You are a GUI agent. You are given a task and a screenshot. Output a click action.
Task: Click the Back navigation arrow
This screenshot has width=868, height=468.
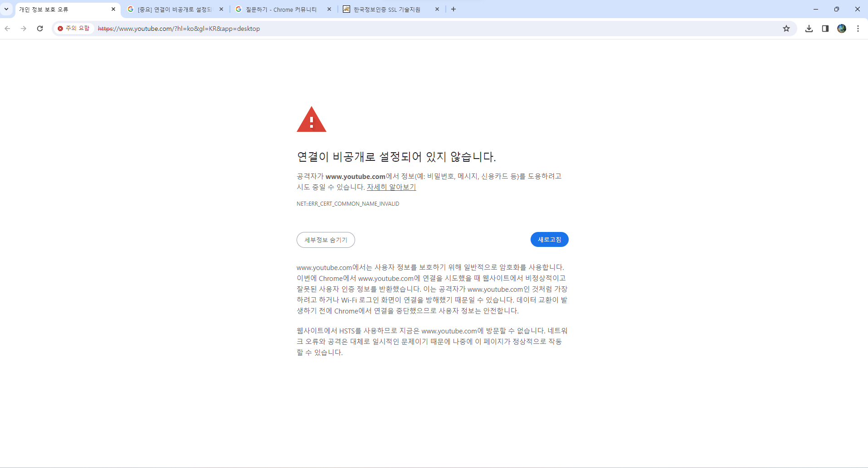7,29
